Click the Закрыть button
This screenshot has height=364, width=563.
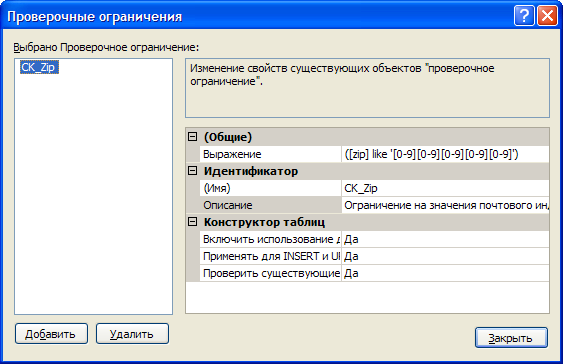(511, 337)
